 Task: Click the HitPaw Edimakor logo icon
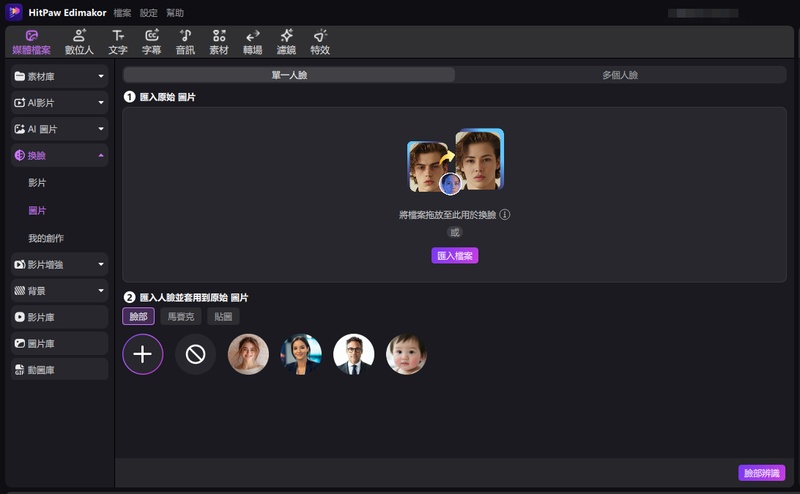pos(14,12)
